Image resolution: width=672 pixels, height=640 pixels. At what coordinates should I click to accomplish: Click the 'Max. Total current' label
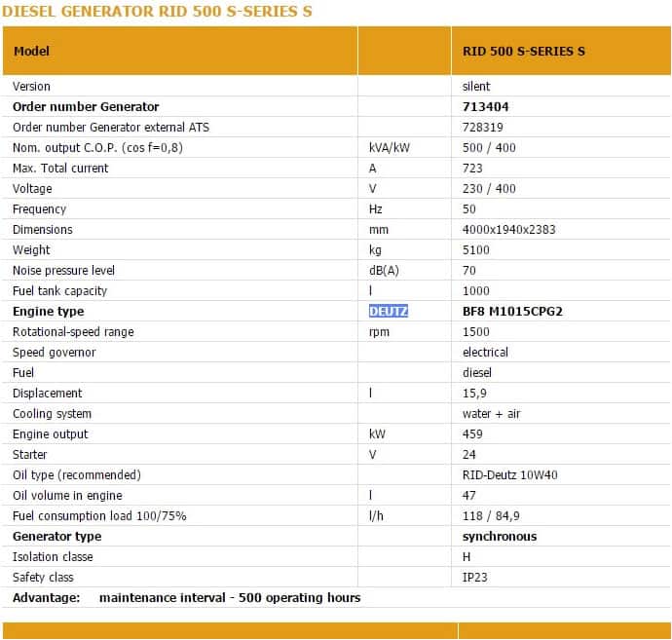click(60, 169)
